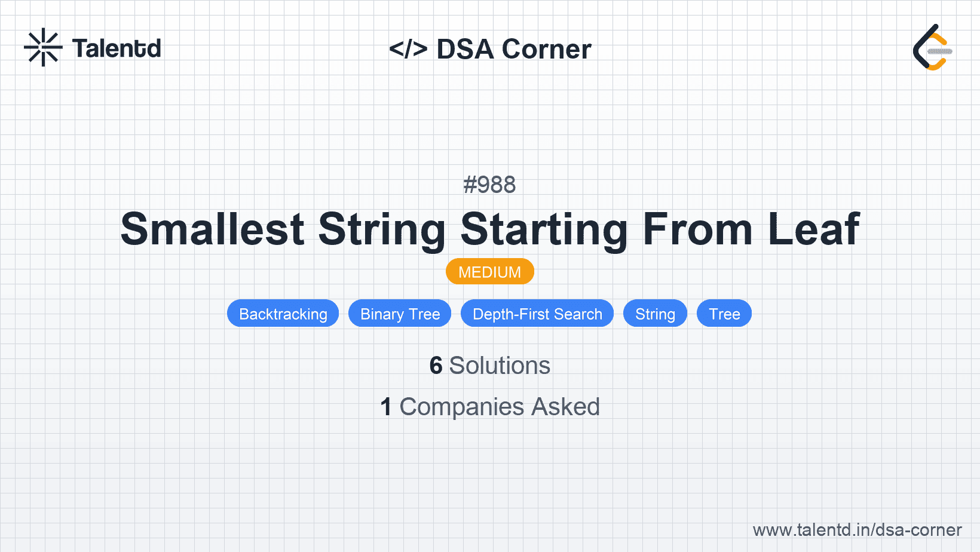Click the word "Smallest" in the title
This screenshot has height=552, width=980.
[213, 229]
